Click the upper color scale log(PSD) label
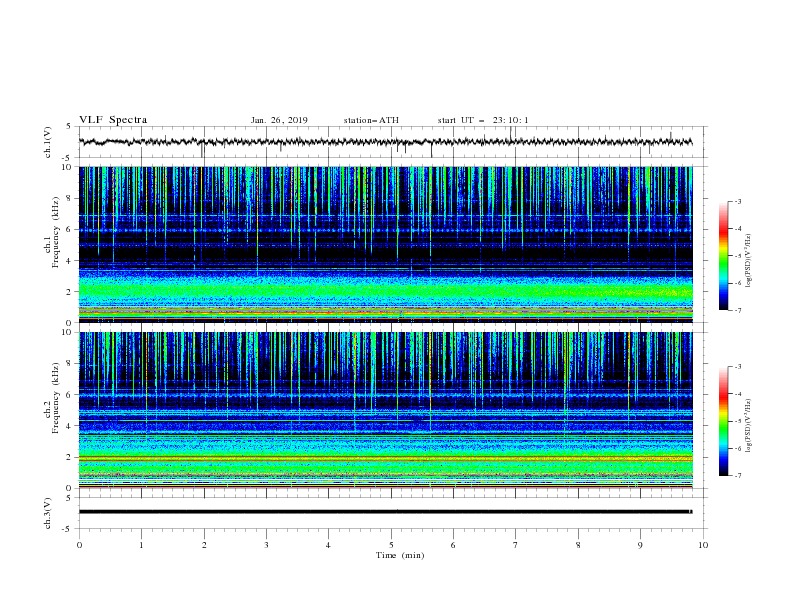The height and width of the screenshot is (612, 792). click(x=748, y=261)
